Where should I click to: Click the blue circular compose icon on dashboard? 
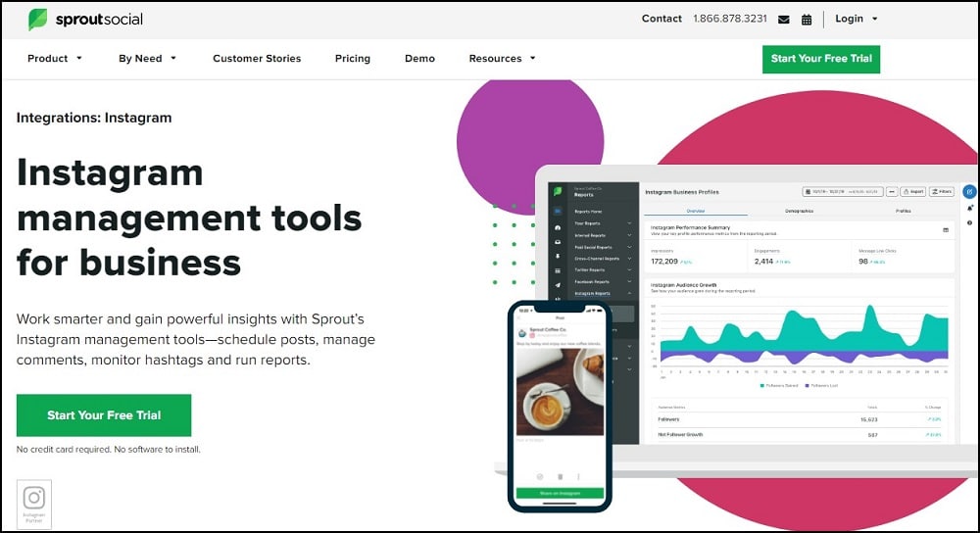969,192
